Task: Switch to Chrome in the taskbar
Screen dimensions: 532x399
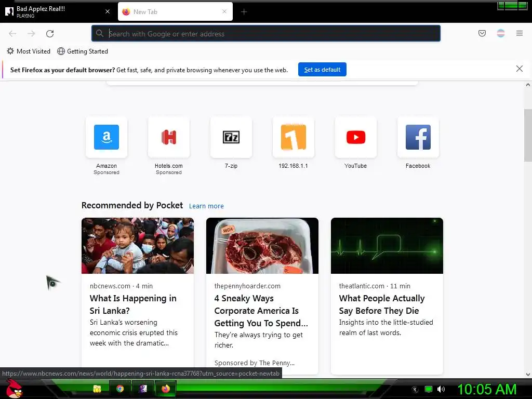Action: (x=120, y=389)
